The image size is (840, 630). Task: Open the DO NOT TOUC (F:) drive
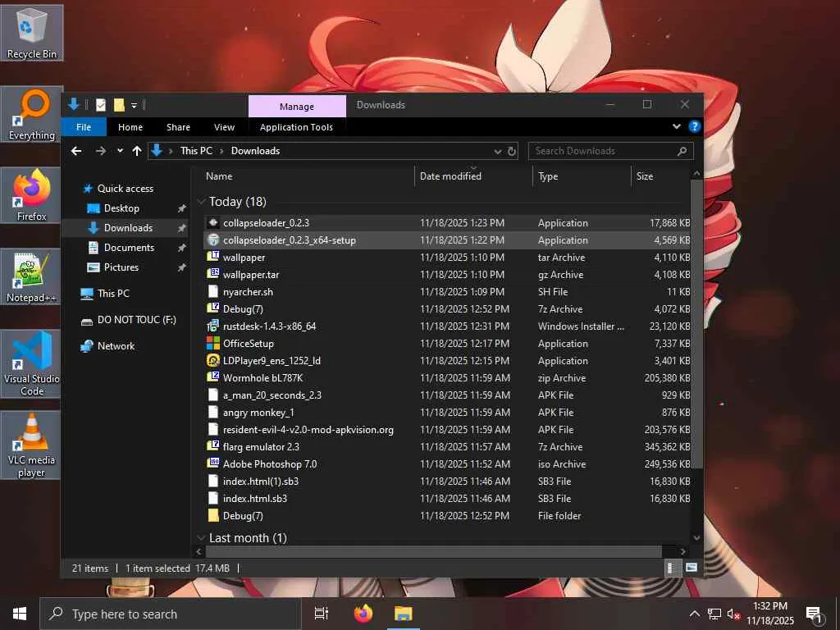pos(137,320)
